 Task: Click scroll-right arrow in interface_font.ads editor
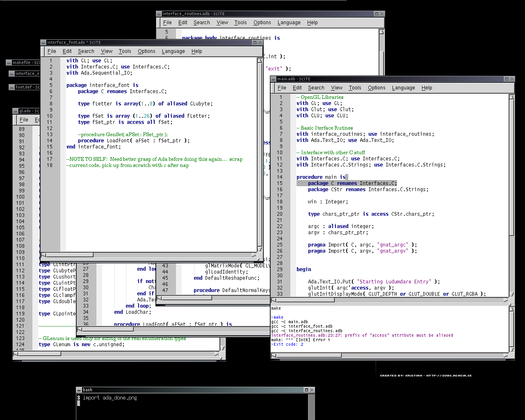coord(254,255)
